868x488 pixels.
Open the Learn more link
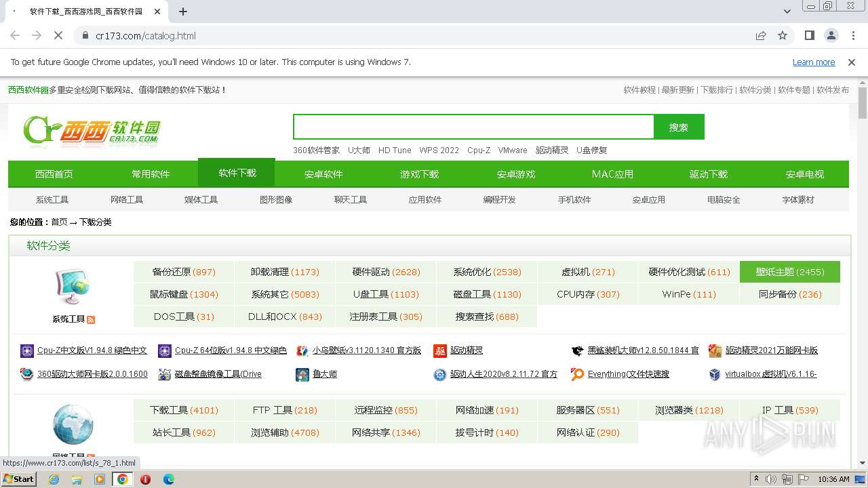click(x=814, y=62)
